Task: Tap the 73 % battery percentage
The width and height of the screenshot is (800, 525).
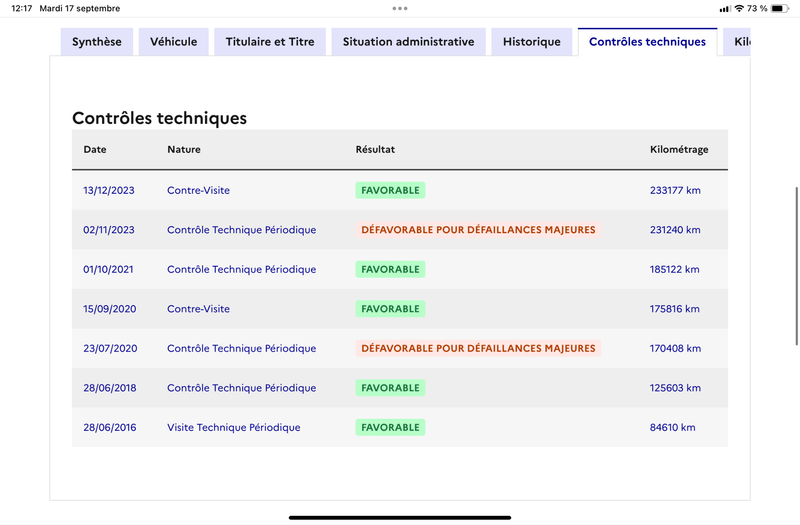Action: click(x=757, y=8)
